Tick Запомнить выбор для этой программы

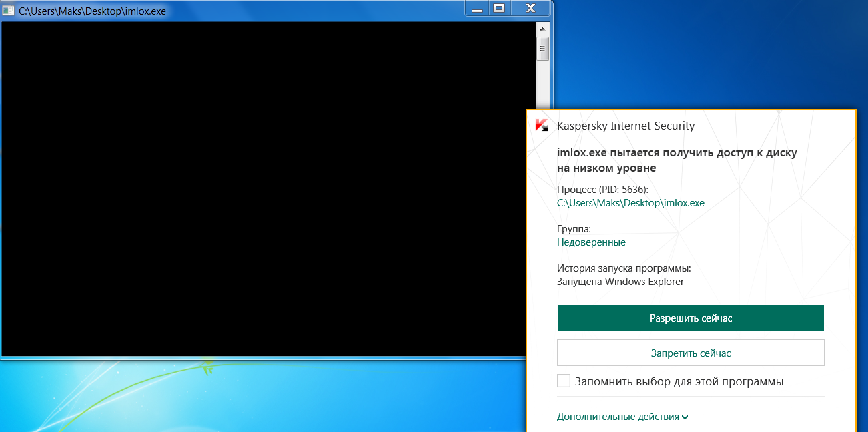pyautogui.click(x=564, y=381)
